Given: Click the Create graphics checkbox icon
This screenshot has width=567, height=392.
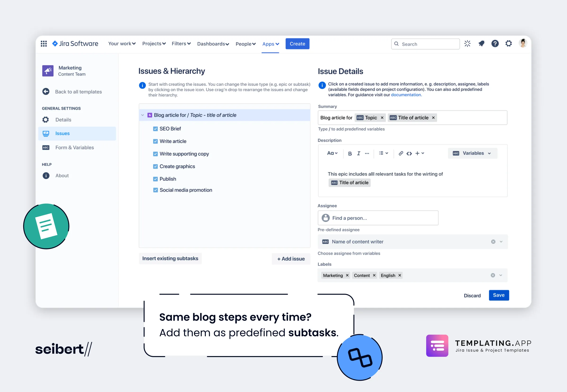Looking at the screenshot, I should pyautogui.click(x=155, y=166).
